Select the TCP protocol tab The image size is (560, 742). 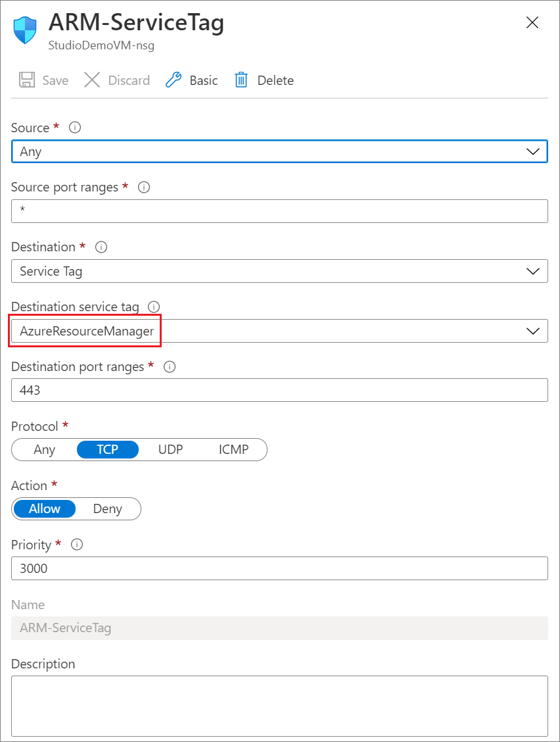coord(108,449)
